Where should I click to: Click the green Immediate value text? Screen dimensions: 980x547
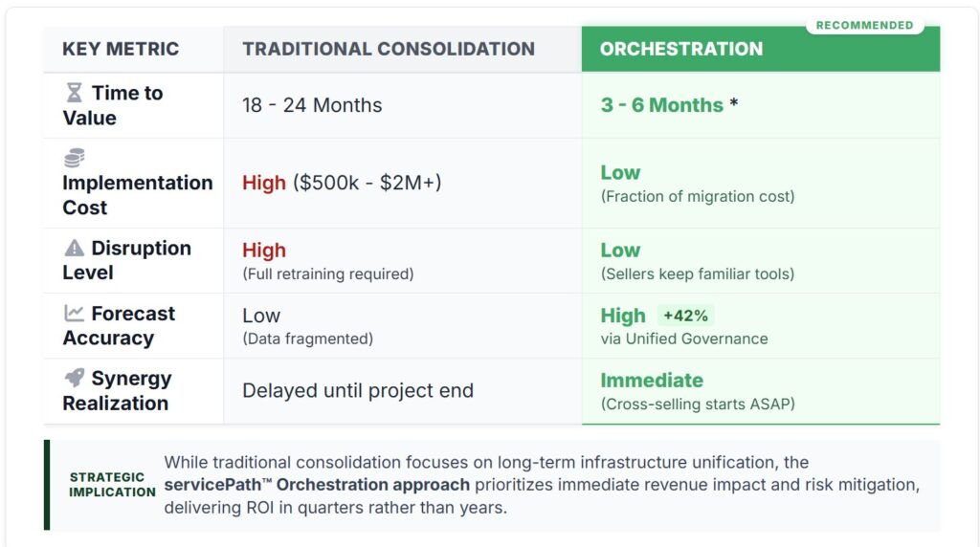point(652,380)
